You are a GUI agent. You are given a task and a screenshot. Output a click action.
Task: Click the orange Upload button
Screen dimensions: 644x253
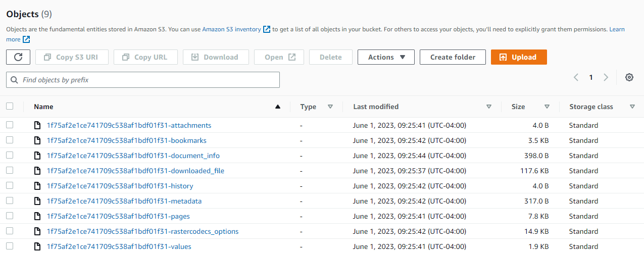pos(518,57)
